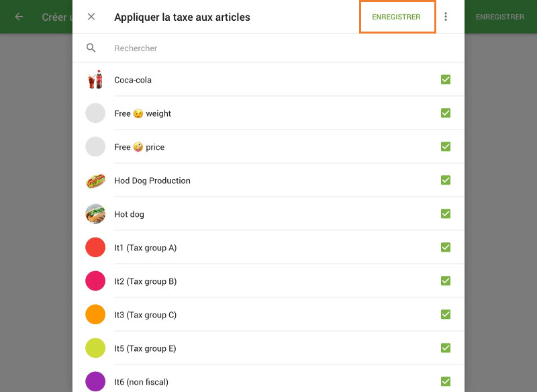Click the search magnifier icon

[91, 48]
